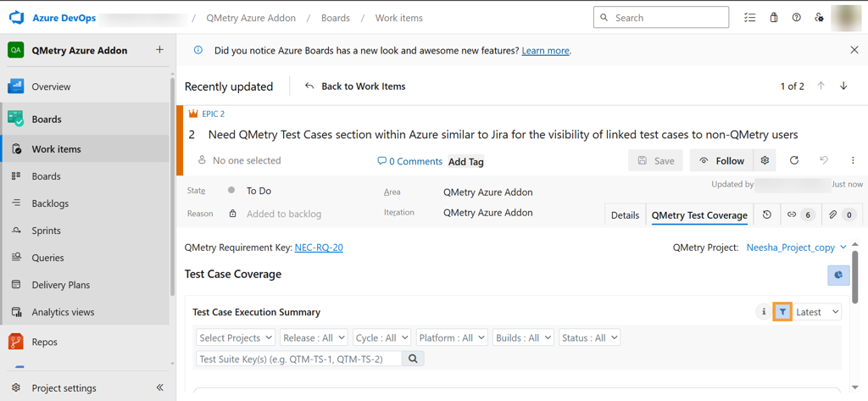This screenshot has height=401, width=868.
Task: Follow the Learn more link
Action: pyautogui.click(x=545, y=50)
